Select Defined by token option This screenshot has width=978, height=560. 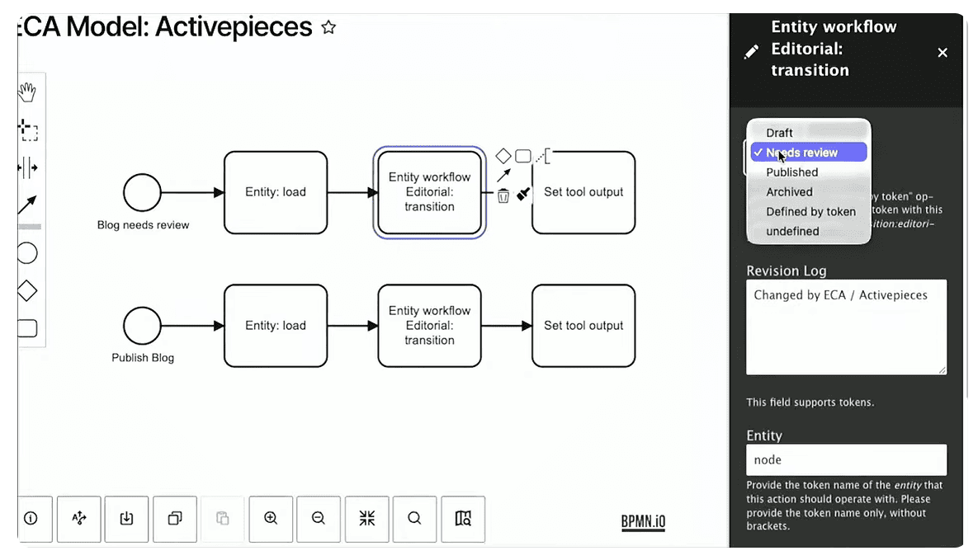point(810,212)
